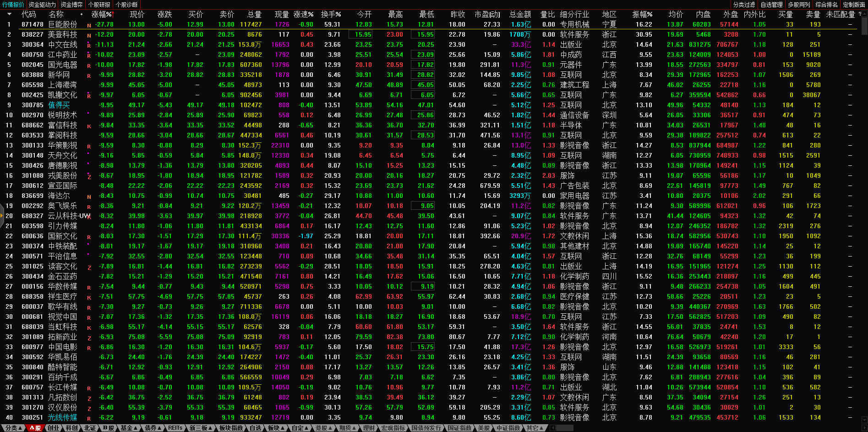Click the question mark icon at header right
Screen dimensions: 868x432
860,14
